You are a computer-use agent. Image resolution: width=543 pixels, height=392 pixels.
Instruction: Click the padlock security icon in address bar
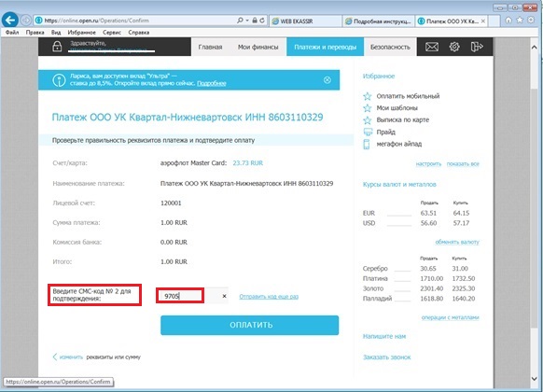coord(255,21)
